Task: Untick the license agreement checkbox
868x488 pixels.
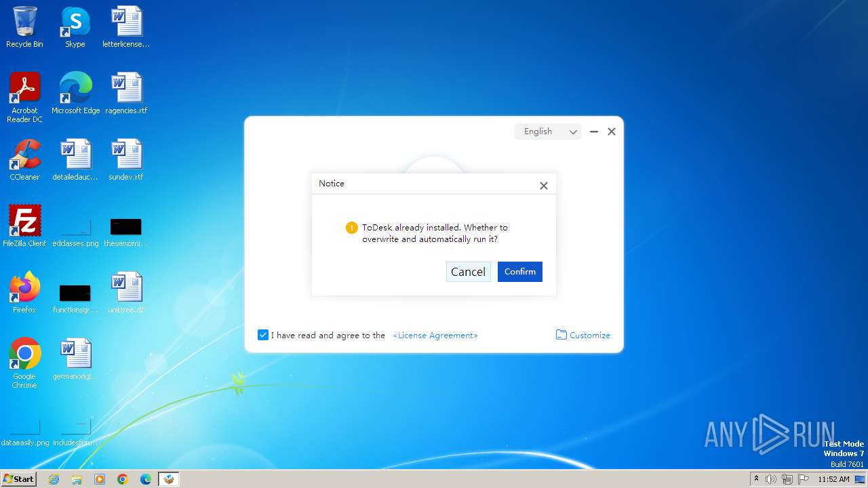Action: 263,335
